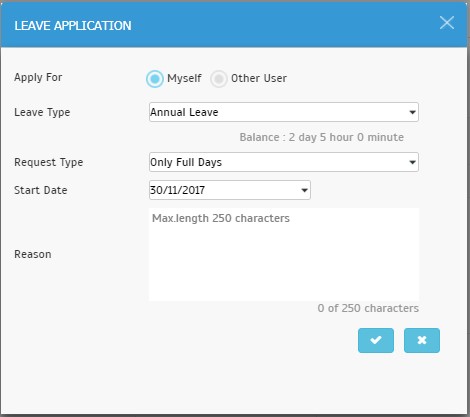Click the 0 of 250 characters counter
The image size is (470, 417).
coord(368,308)
